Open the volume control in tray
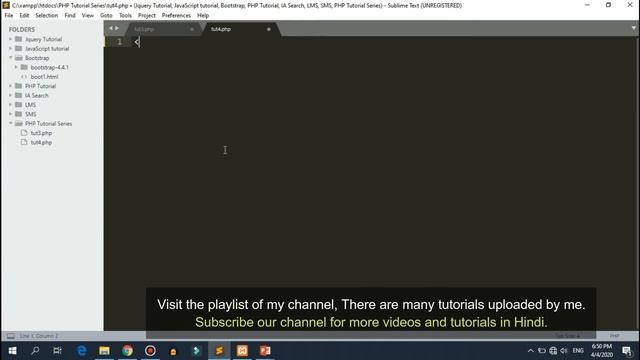This screenshot has width=640, height=360. pyautogui.click(x=564, y=351)
